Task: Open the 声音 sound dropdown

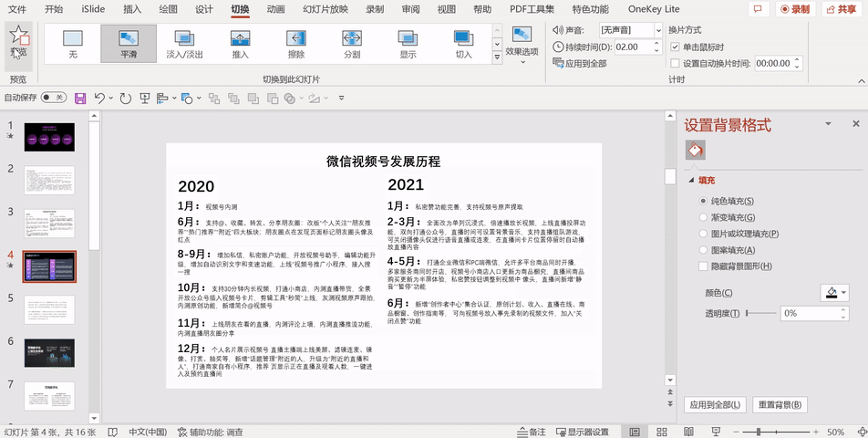Action: pyautogui.click(x=658, y=30)
